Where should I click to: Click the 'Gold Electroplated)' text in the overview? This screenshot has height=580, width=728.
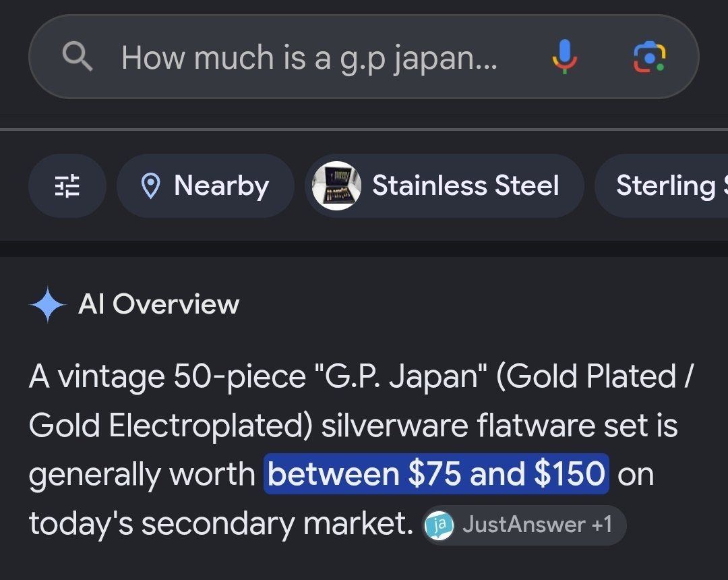coord(170,426)
